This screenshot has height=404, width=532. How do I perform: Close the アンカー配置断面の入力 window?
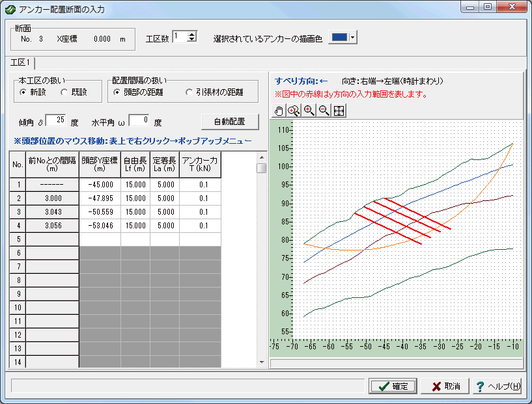point(512,7)
